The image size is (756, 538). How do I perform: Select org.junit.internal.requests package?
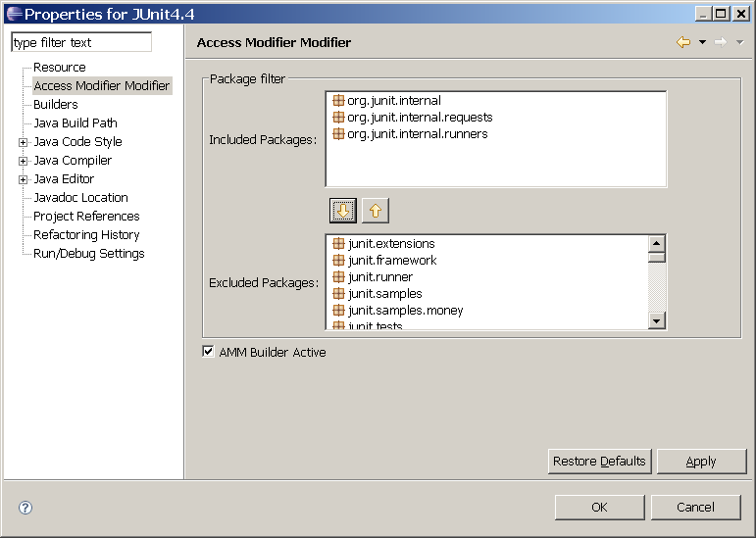point(420,117)
